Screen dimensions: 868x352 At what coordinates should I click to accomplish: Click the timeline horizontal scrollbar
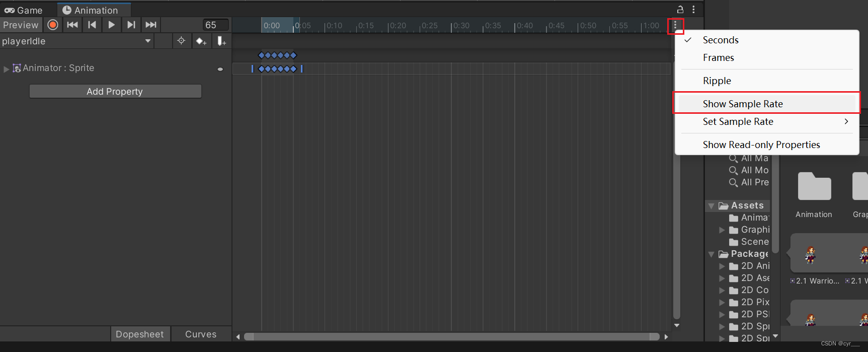point(452,336)
